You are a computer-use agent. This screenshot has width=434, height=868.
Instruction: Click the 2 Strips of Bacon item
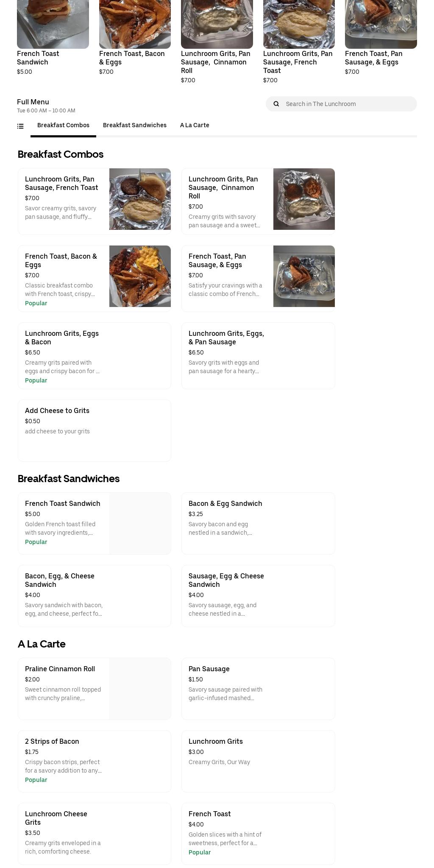coord(95,761)
